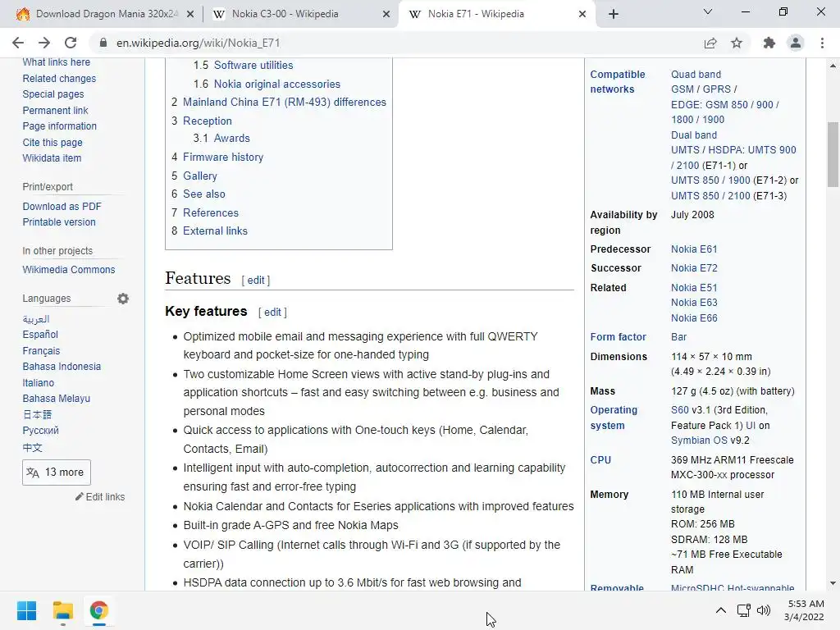Open the Languages settings gear
Image resolution: width=840 pixels, height=630 pixels.
123,299
